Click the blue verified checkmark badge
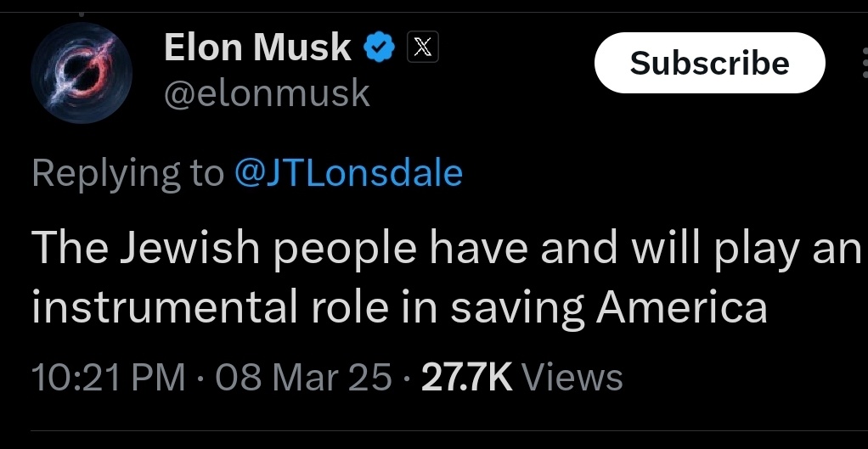Viewport: 868px width, 449px height. click(379, 47)
